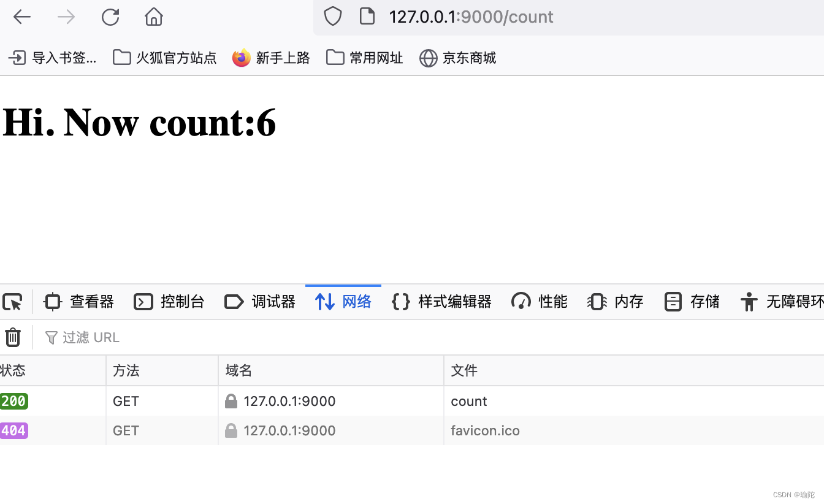This screenshot has width=824, height=504.
Task: Click GET method in the count row
Action: click(x=126, y=401)
